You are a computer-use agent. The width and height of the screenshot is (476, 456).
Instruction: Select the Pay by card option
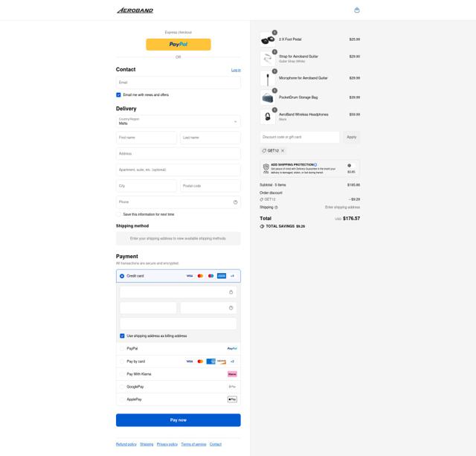pos(122,362)
